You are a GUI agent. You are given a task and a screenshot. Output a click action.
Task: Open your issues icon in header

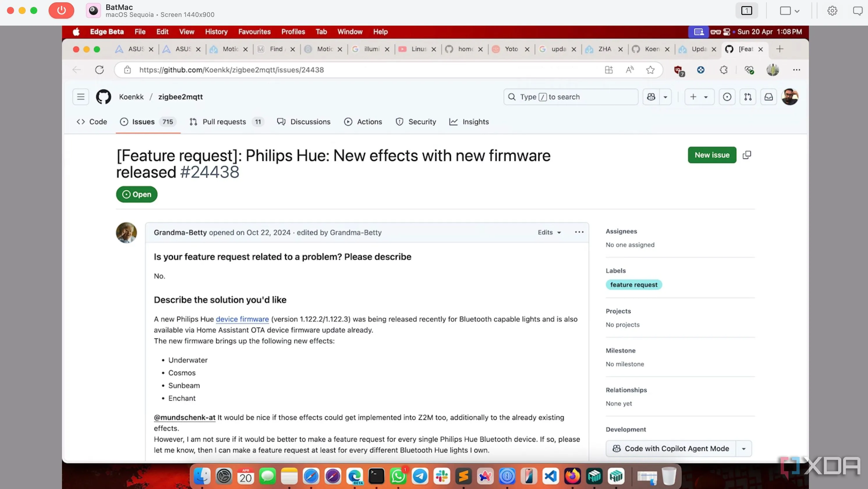(727, 97)
